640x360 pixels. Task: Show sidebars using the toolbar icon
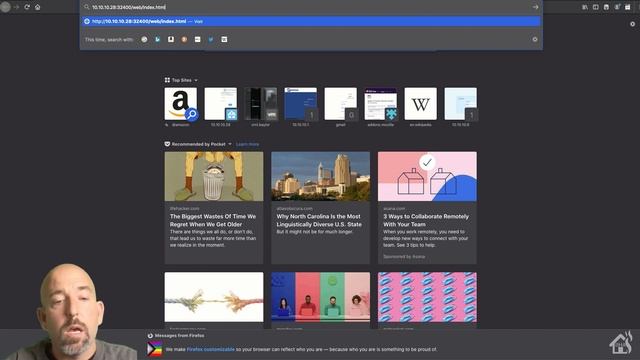[x=596, y=7]
